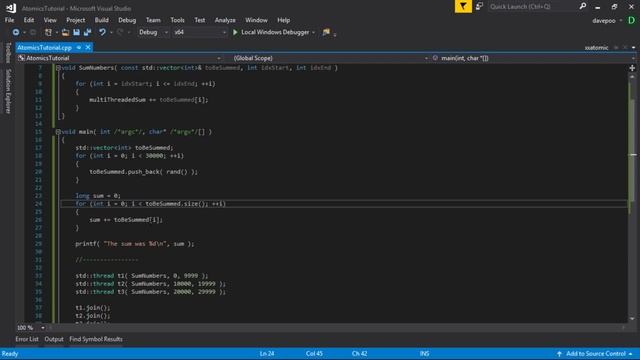Open the davepoo account dropdown
This screenshot has width=640, height=360.
pos(607,20)
